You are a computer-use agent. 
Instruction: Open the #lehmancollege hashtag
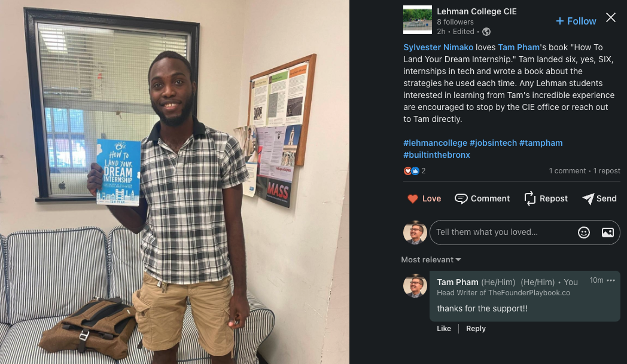tap(435, 143)
